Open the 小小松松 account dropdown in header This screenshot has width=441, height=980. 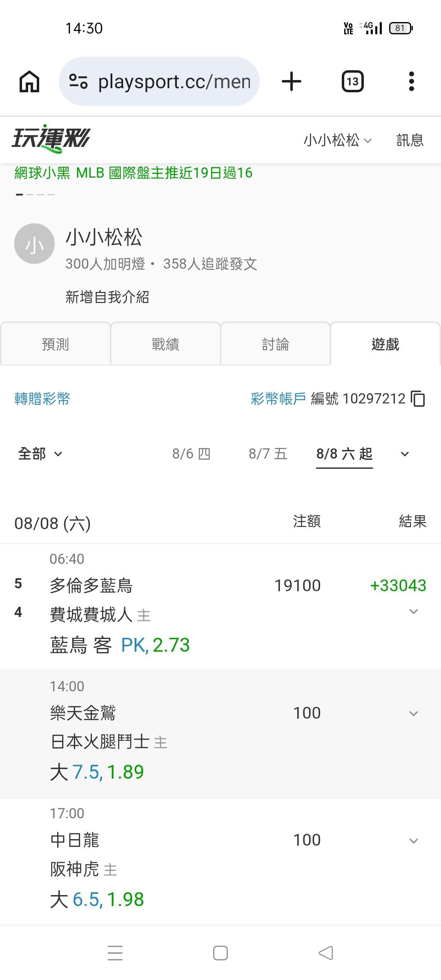(x=338, y=140)
